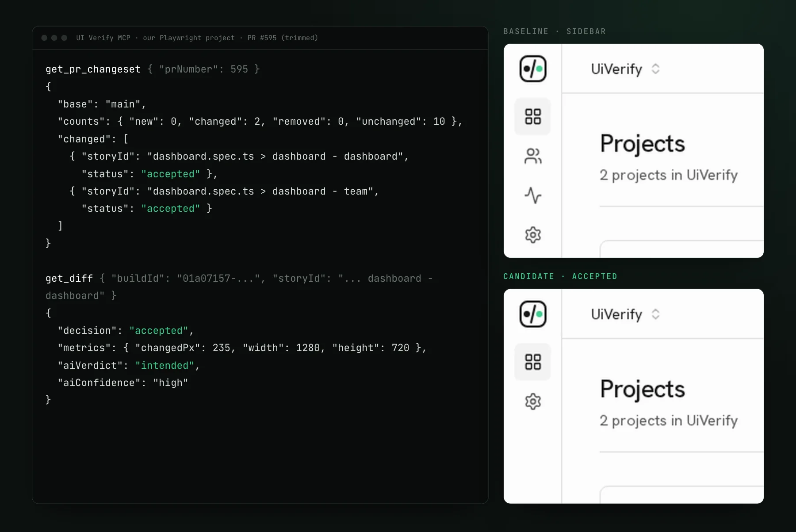This screenshot has height=532, width=796.
Task: Click the baseline sidebar screenshot thumbnail
Action: click(634, 151)
